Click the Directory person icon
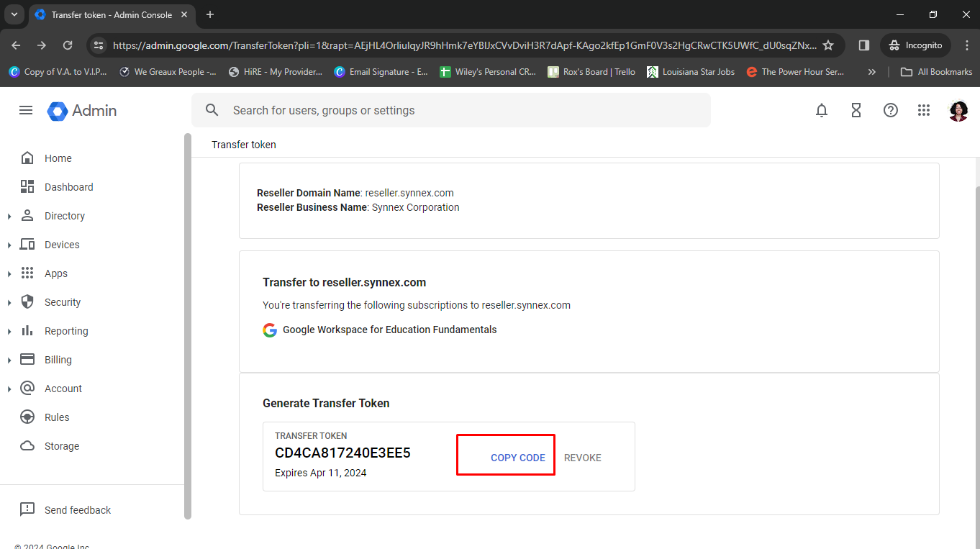Screen dimensions: 980x549 27,216
